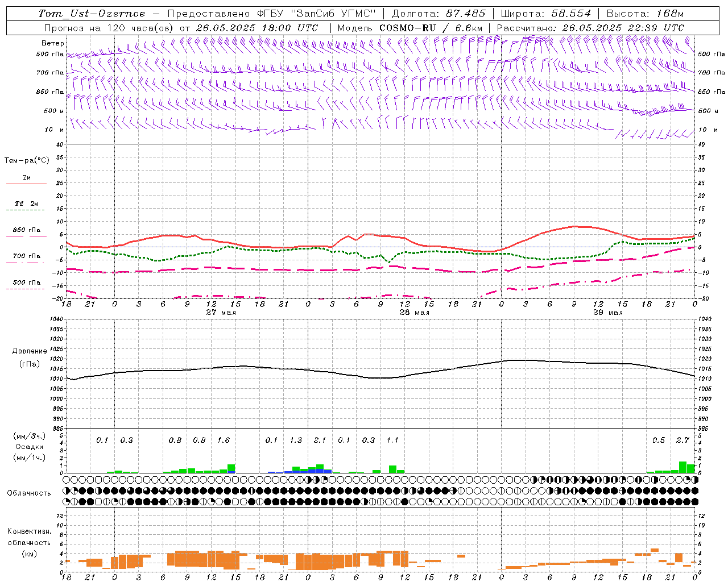Click the 0.5 precipitation total value
The width and height of the screenshot is (728, 582).
coord(659,440)
